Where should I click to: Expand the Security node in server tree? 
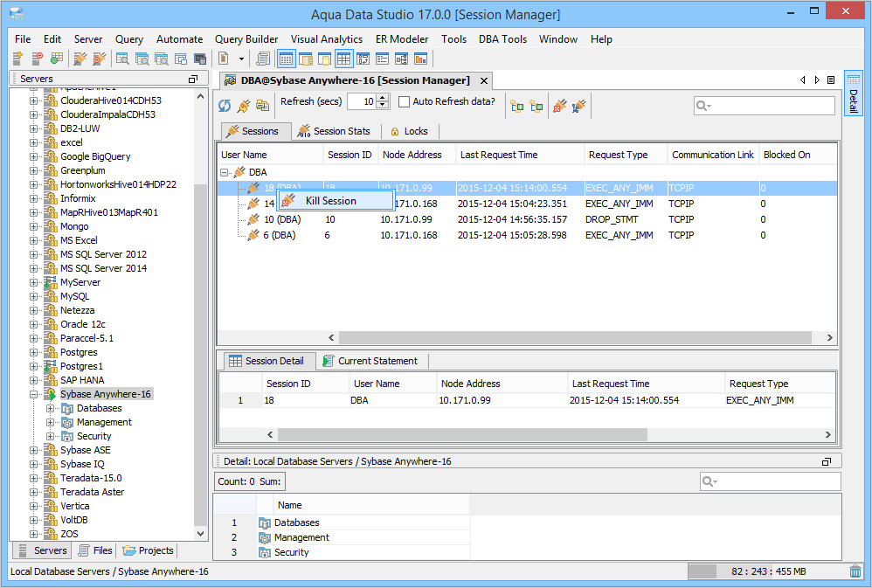point(50,436)
